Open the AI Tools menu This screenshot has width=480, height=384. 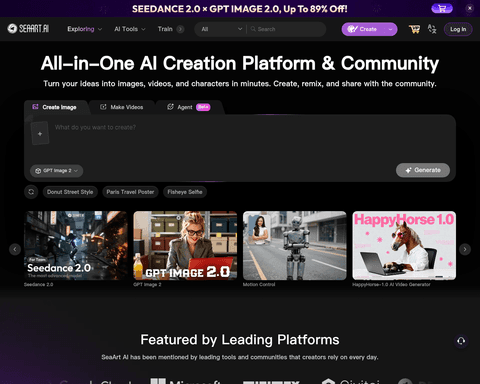click(x=130, y=29)
